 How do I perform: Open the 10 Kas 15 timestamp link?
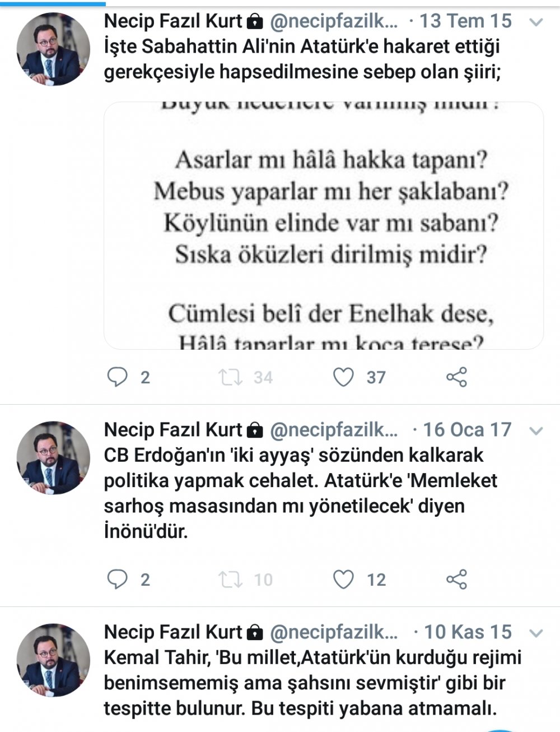coord(468,632)
